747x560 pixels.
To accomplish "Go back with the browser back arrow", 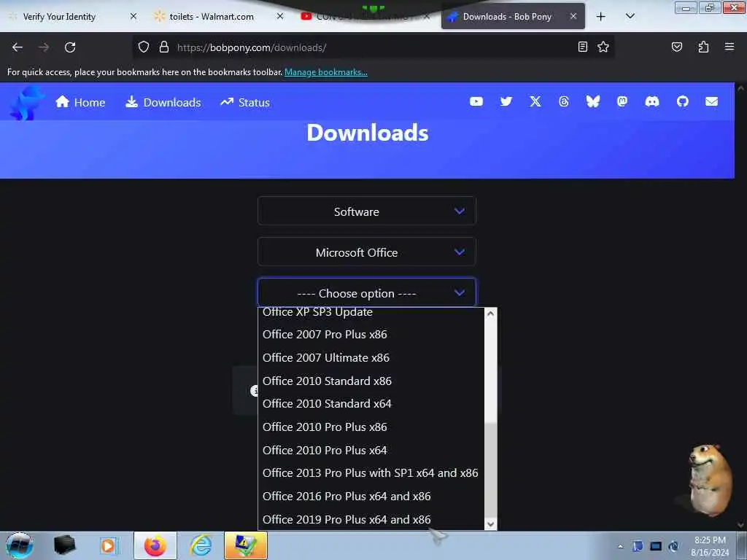I will (18, 47).
